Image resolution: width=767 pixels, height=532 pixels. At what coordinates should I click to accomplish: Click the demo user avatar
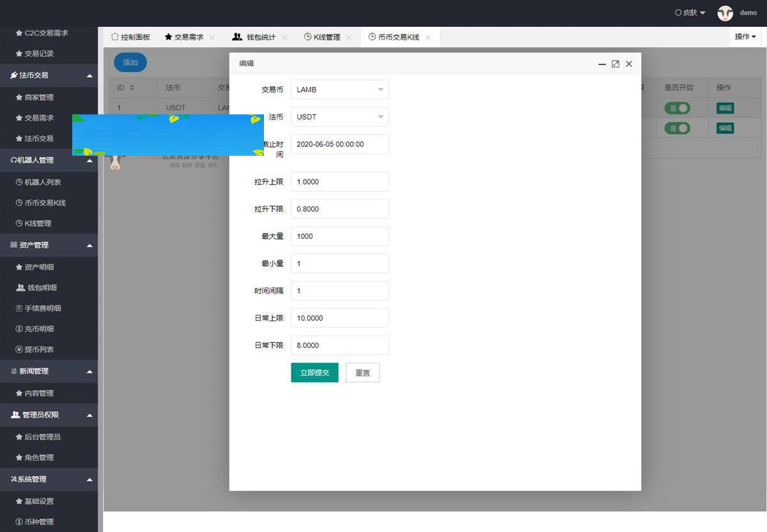point(725,13)
